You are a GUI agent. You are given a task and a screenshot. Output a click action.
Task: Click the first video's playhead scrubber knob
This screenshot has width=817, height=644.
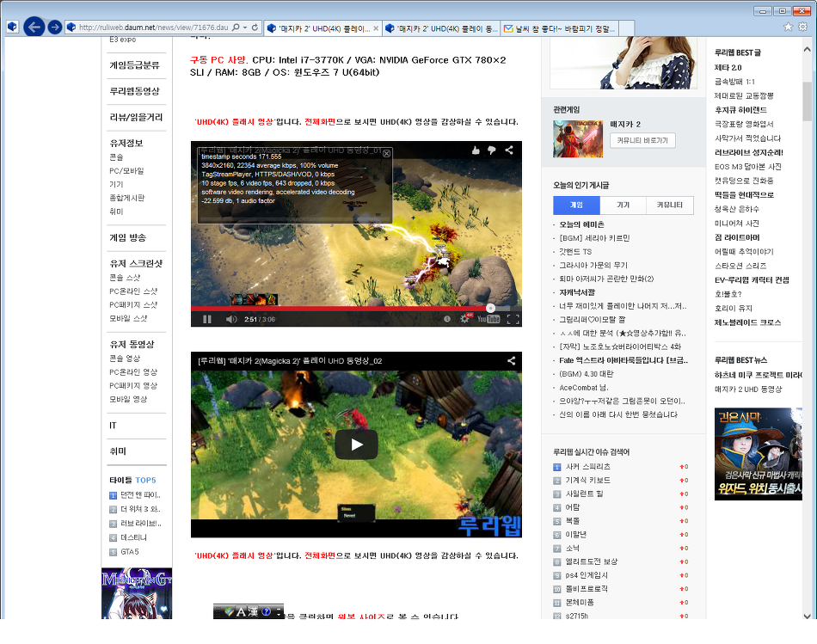coord(490,309)
